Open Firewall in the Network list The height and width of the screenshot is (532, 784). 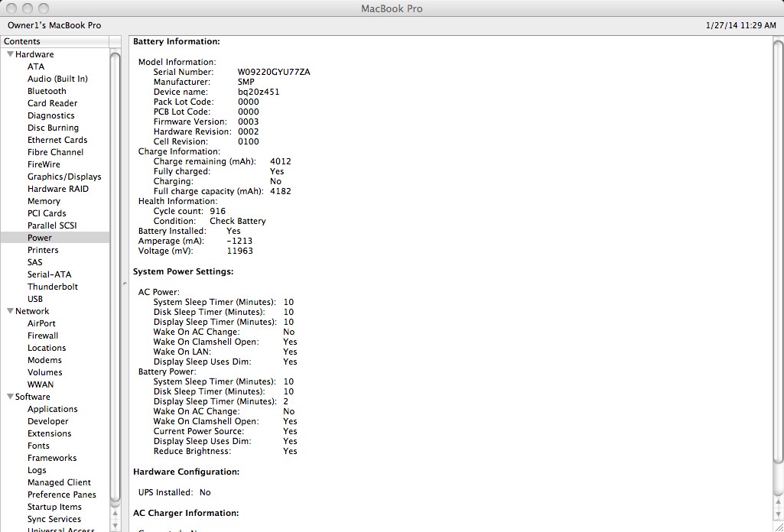(43, 336)
